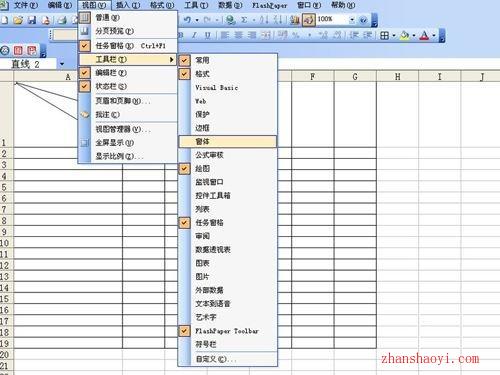Image resolution: width=500 pixels, height=375 pixels.
Task: Open the 100% zoom dropdown arrow
Action: point(352,20)
